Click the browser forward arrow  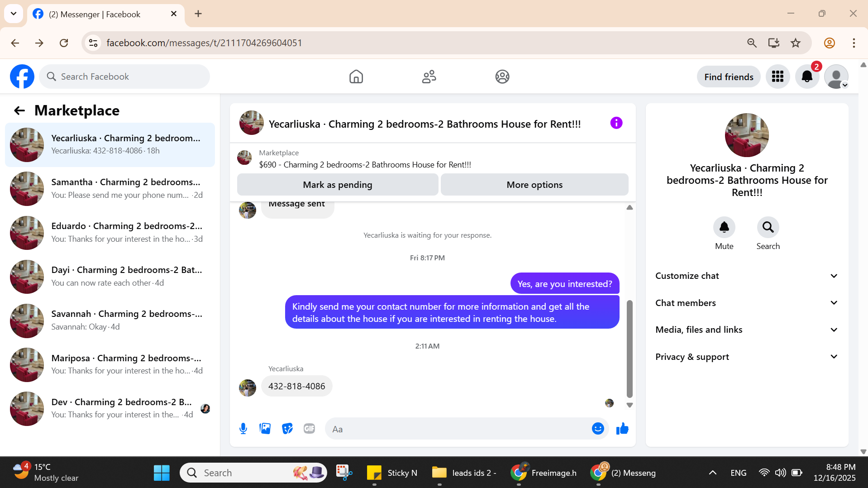pos(39,43)
